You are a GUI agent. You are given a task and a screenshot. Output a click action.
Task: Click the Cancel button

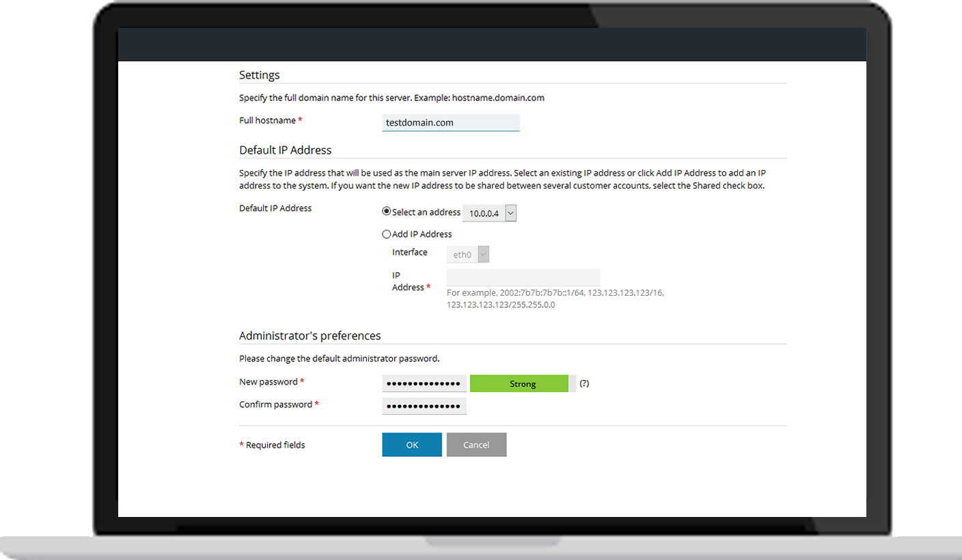(x=476, y=445)
